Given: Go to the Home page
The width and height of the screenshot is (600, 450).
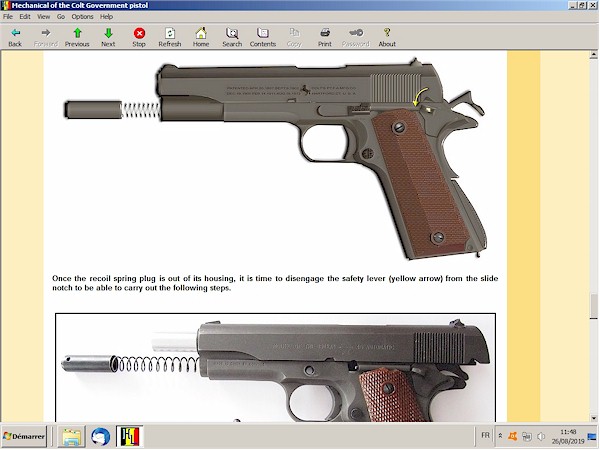Looking at the screenshot, I should click(201, 38).
